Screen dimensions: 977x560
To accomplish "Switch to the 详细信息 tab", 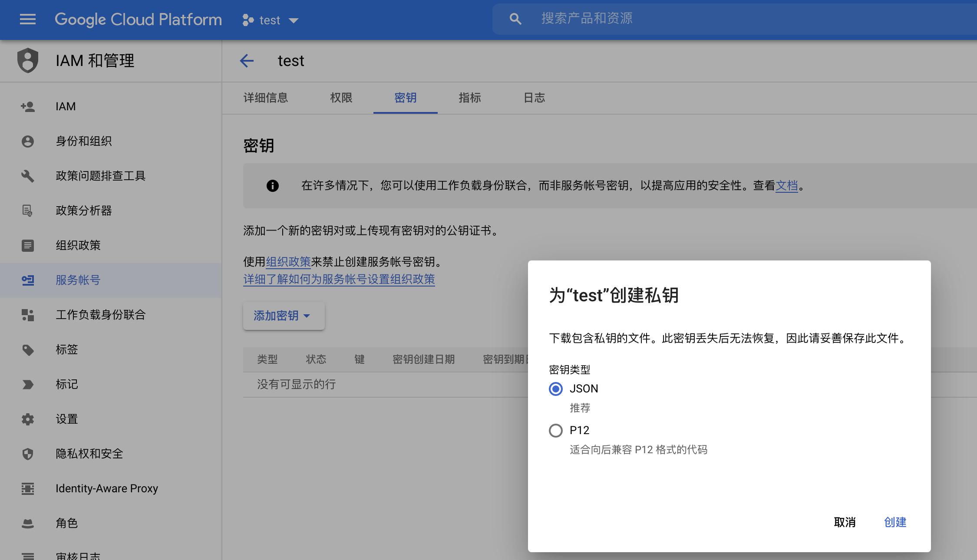I will click(x=266, y=97).
